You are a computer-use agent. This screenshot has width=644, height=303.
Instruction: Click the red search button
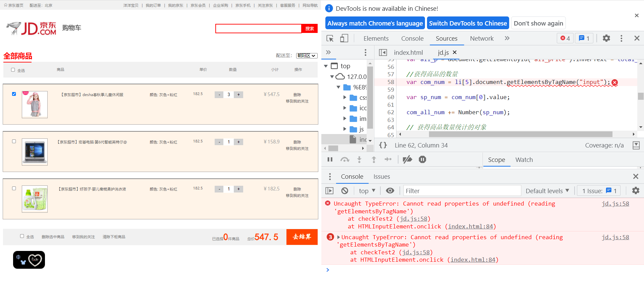click(309, 29)
